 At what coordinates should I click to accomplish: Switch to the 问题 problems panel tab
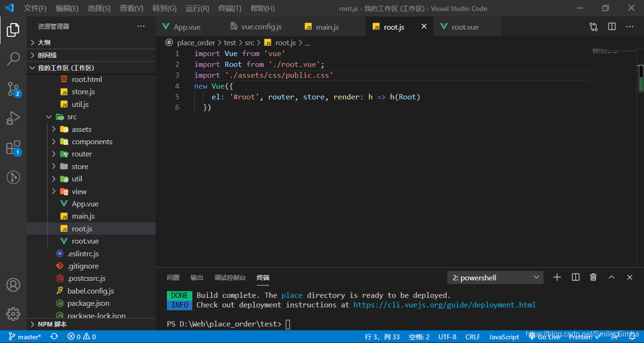coord(173,278)
